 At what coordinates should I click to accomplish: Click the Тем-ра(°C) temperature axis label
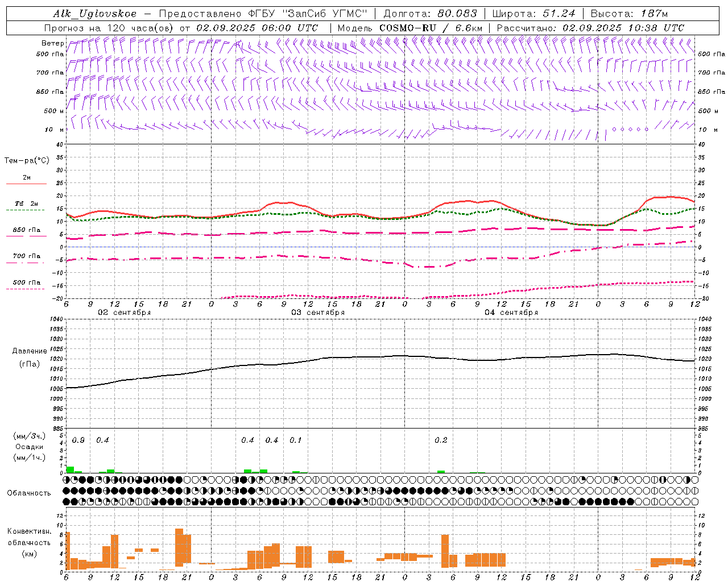click(x=27, y=161)
